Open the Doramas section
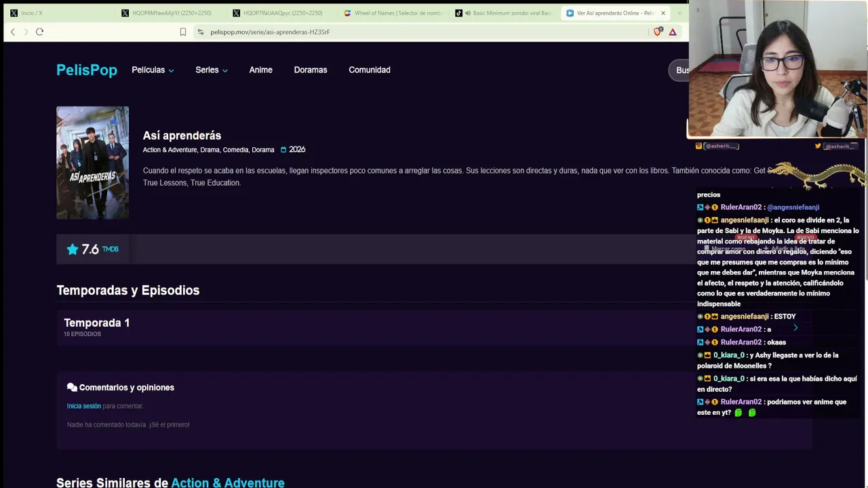The image size is (868, 488). 311,70
